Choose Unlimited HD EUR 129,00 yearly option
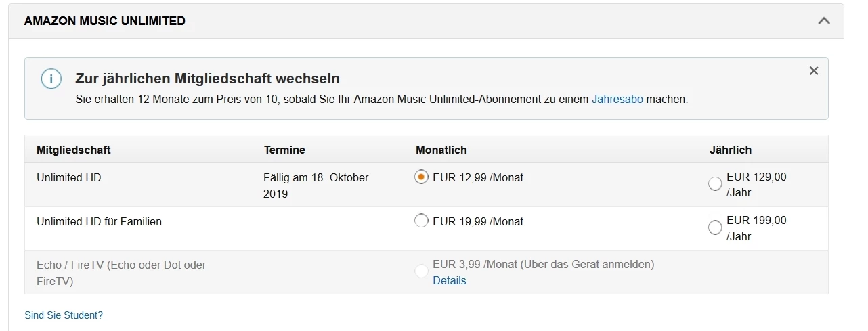The width and height of the screenshot is (868, 331). click(714, 184)
